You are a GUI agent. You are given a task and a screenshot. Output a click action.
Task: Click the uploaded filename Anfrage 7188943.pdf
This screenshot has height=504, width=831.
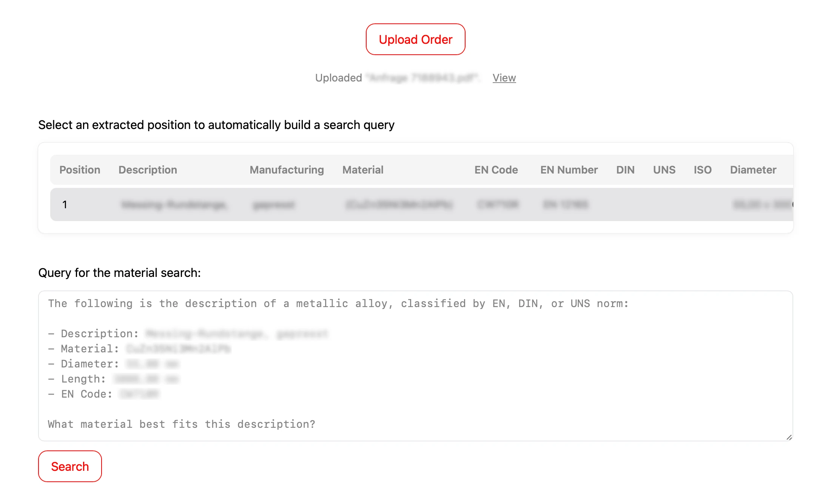pos(422,78)
